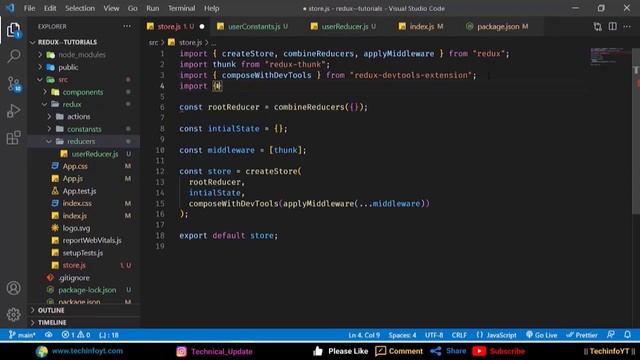The image size is (640, 360).
Task: Open the Go menu
Action: point(133,8)
